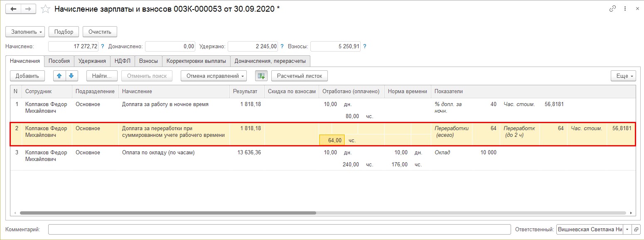Switch to the Удержания tab

tap(92, 61)
